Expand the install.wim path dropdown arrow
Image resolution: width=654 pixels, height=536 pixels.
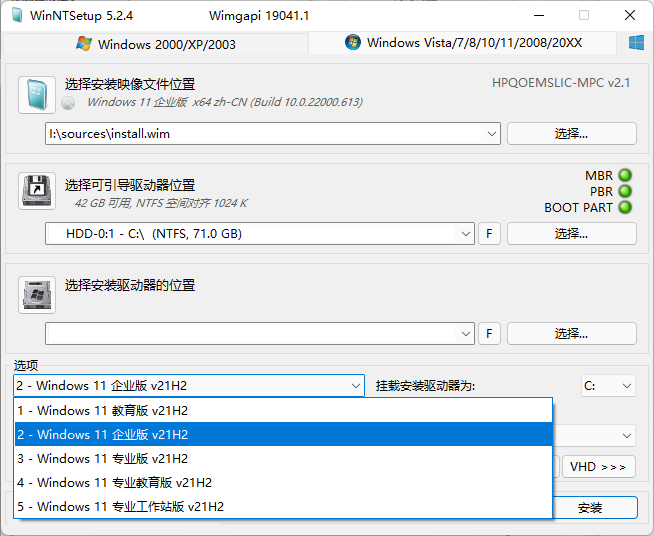point(491,134)
